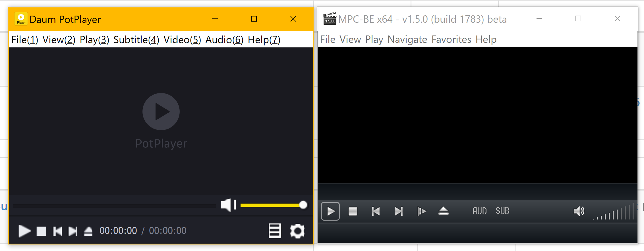
Task: Open PotPlayer Audio(6) menu
Action: (x=224, y=40)
